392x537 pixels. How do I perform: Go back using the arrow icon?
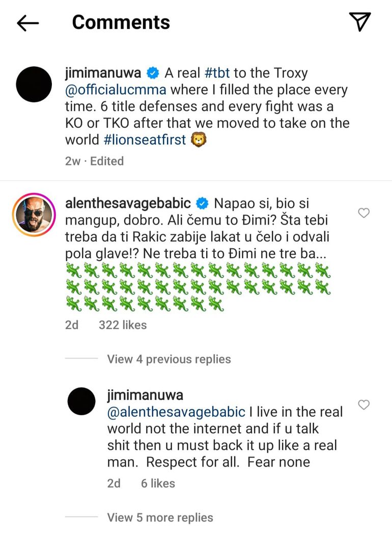pos(28,23)
